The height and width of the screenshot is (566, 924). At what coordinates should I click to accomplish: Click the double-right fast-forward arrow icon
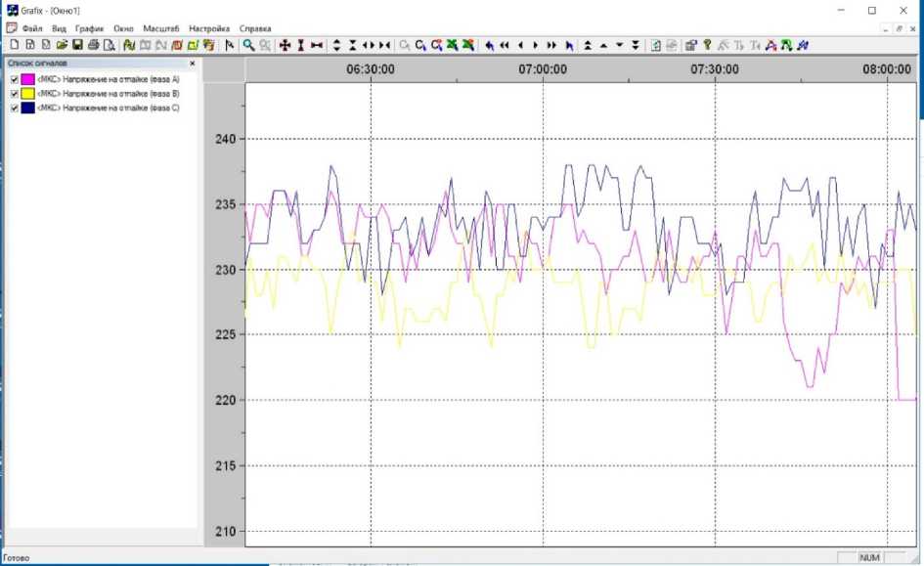click(x=552, y=45)
